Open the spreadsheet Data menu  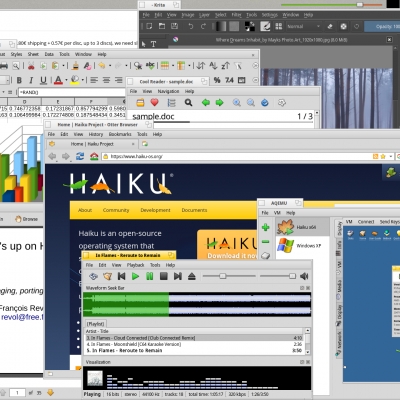click(49, 54)
